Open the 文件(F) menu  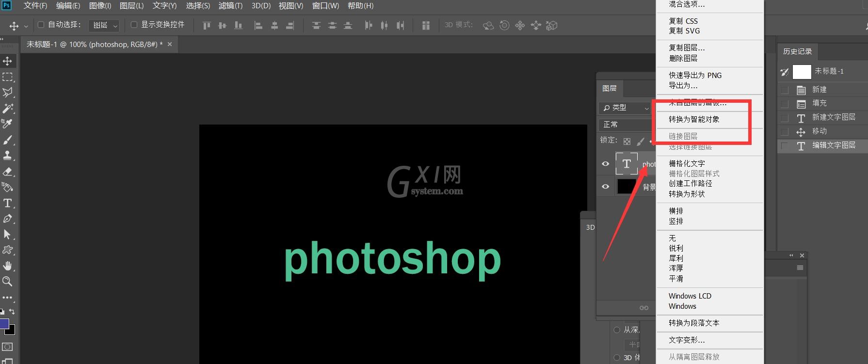(35, 6)
